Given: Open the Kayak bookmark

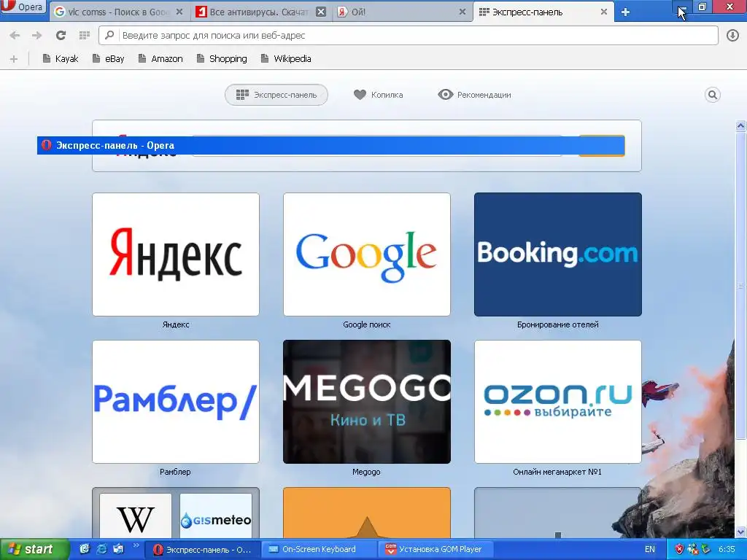Looking at the screenshot, I should tap(60, 58).
